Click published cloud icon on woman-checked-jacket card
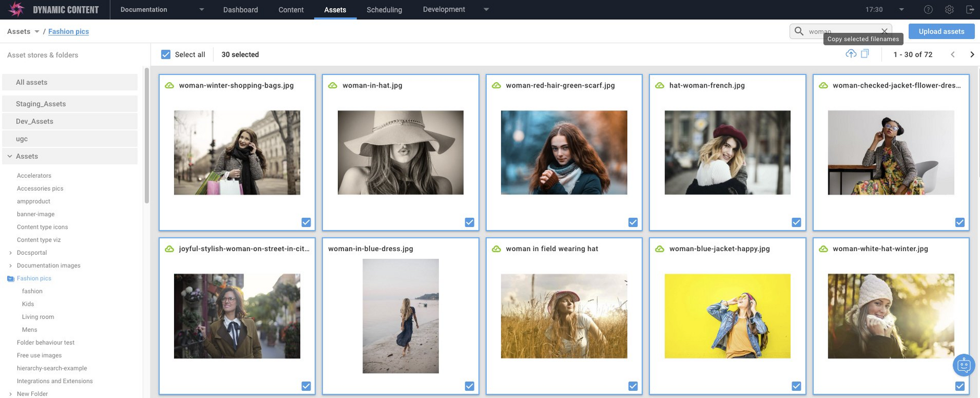Viewport: 980px width, 398px height. (823, 85)
